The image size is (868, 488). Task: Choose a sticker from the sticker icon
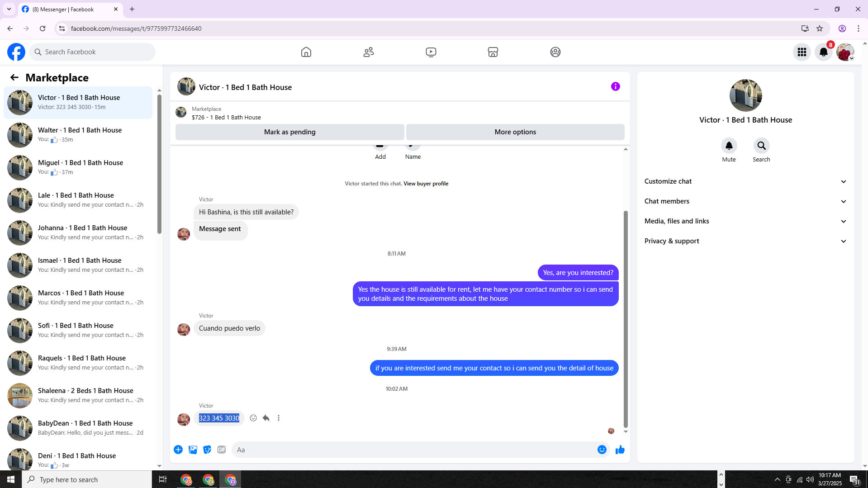[207, 450]
